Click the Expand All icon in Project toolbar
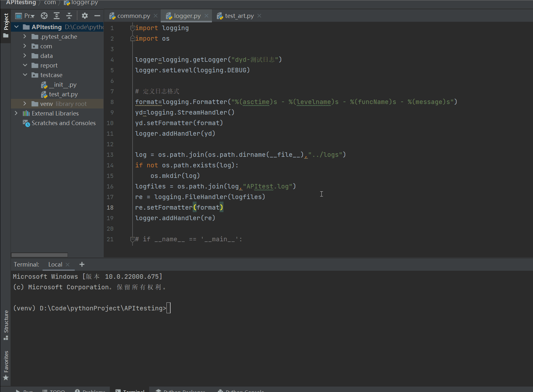This screenshot has height=392, width=533. coord(57,16)
